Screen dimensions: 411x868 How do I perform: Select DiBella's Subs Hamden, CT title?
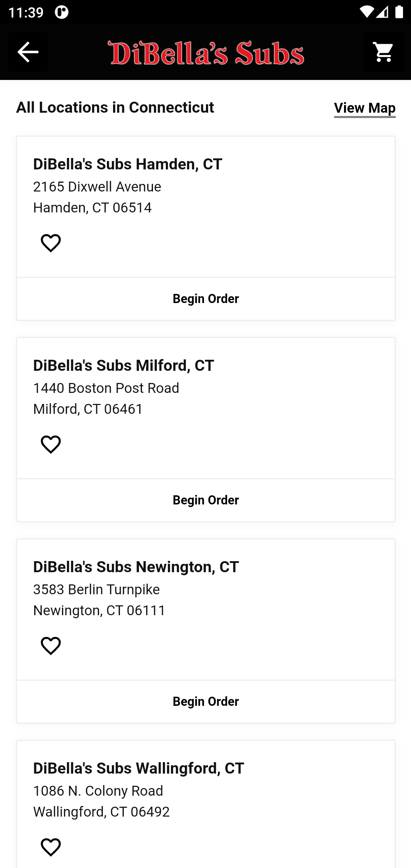tap(128, 164)
